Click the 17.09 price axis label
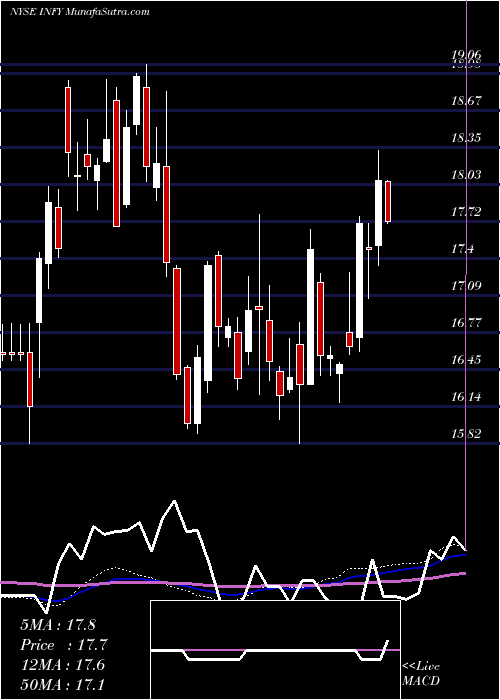The width and height of the screenshot is (500, 700). point(467,286)
